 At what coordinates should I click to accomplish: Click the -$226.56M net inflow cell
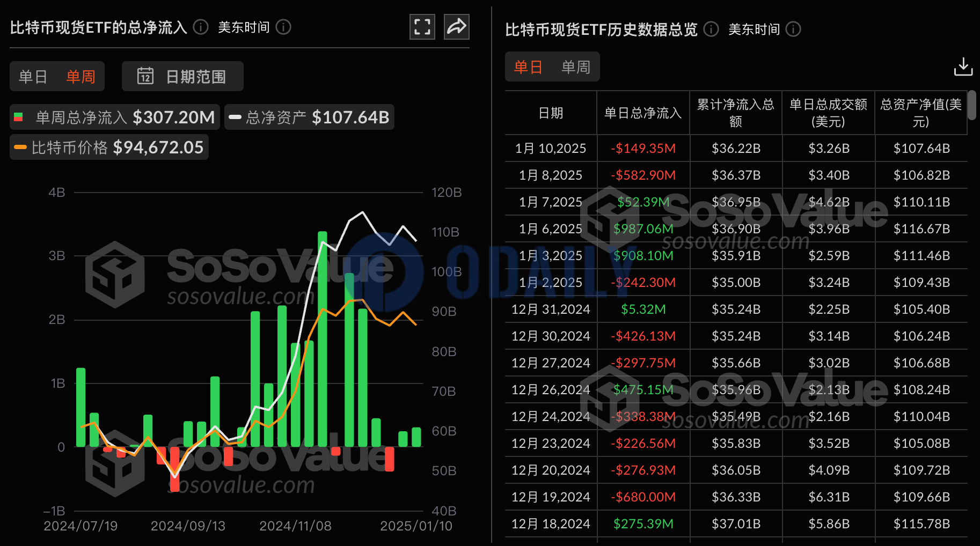643,443
